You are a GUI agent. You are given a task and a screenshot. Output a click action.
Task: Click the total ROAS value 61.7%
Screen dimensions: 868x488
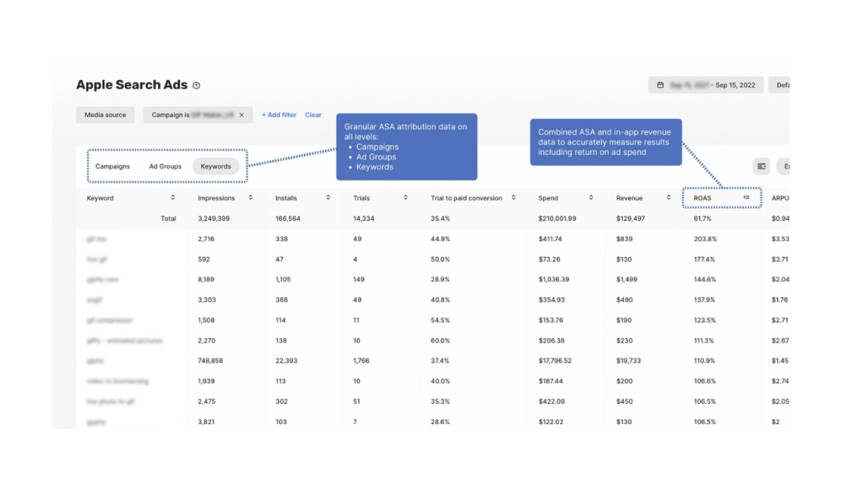703,219
